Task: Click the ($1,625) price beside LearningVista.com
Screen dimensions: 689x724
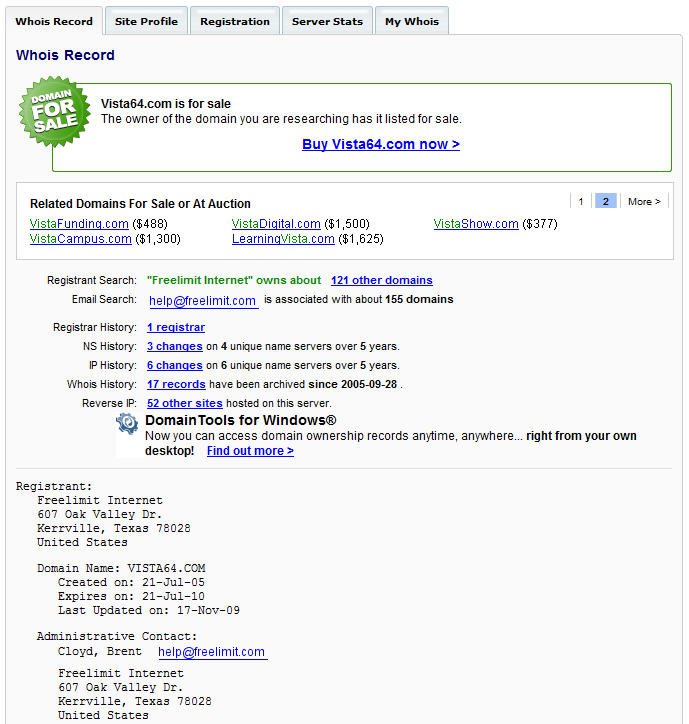Action: (361, 239)
